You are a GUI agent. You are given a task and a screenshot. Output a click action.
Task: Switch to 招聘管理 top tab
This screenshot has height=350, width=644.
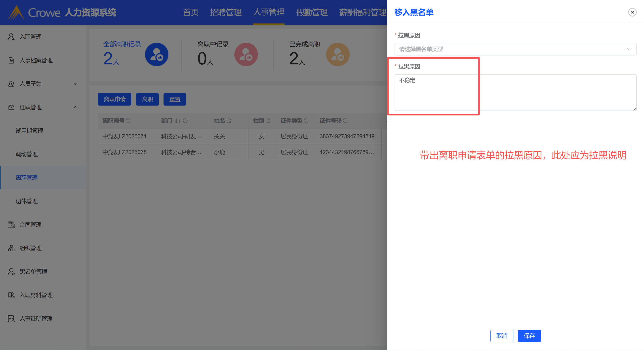[225, 12]
